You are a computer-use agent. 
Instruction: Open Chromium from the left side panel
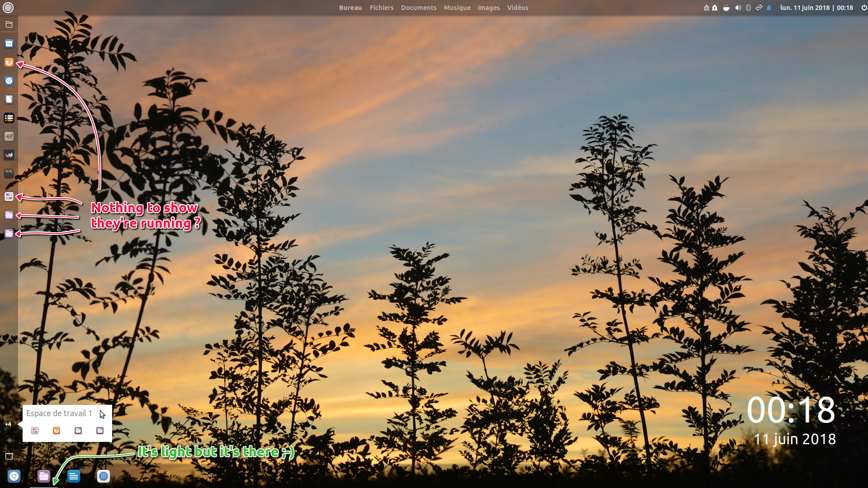coord(9,81)
